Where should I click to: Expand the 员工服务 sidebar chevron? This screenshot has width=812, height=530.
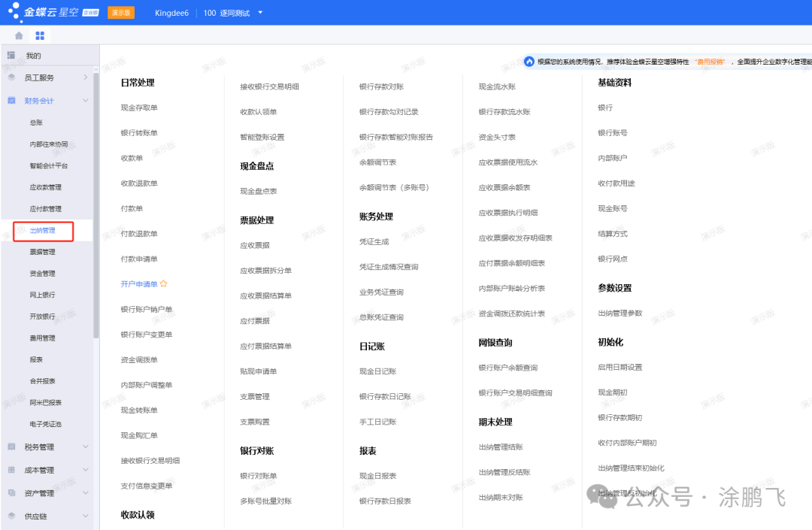coord(85,77)
